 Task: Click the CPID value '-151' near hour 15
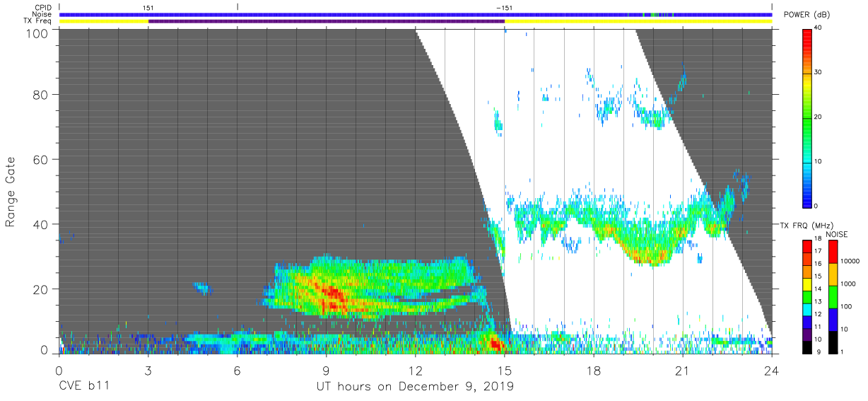(x=504, y=7)
